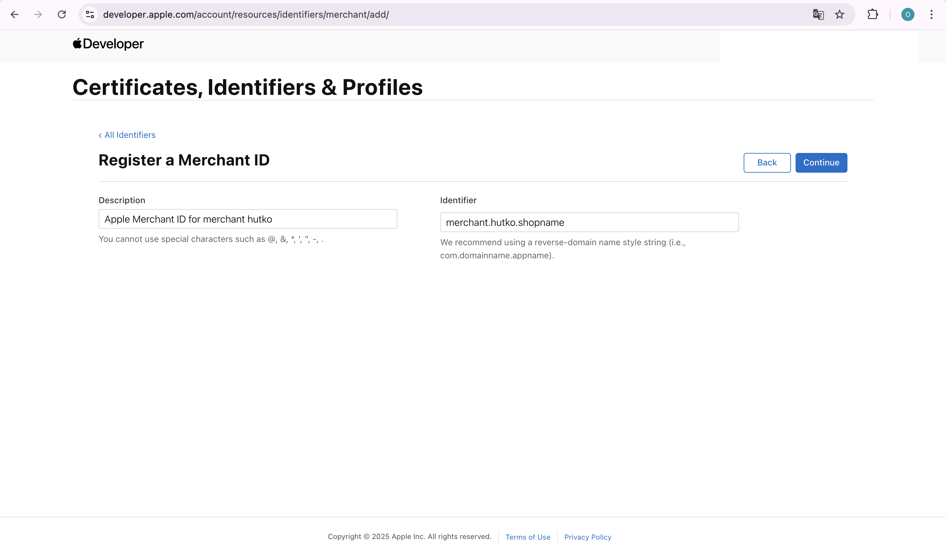Go back using browser back arrow
946x560 pixels.
(x=14, y=15)
